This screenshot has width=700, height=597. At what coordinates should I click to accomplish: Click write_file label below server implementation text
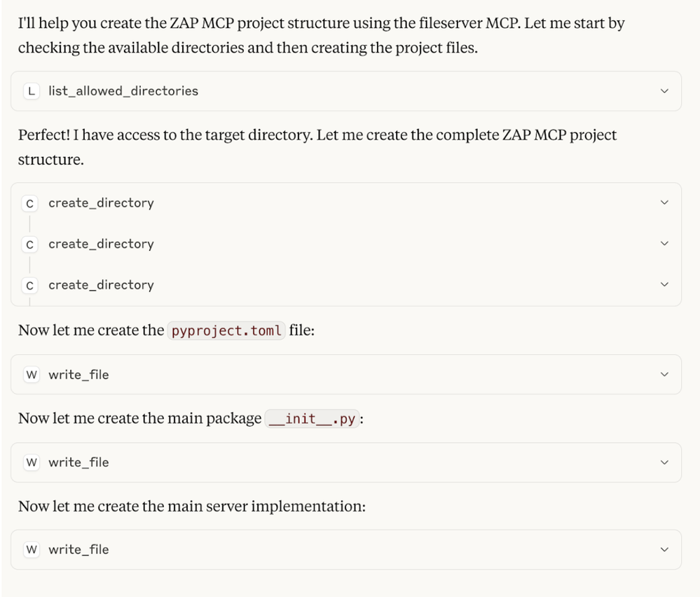(x=78, y=549)
